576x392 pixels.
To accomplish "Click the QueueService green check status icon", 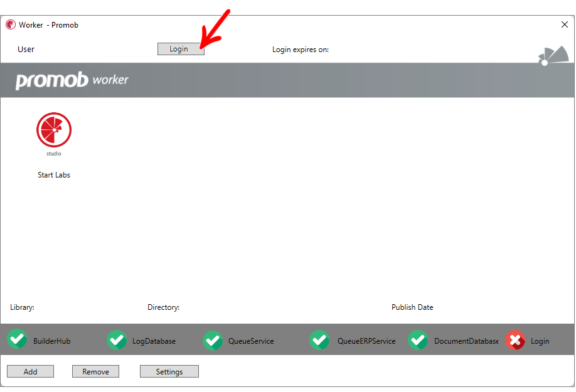I will [x=213, y=340].
